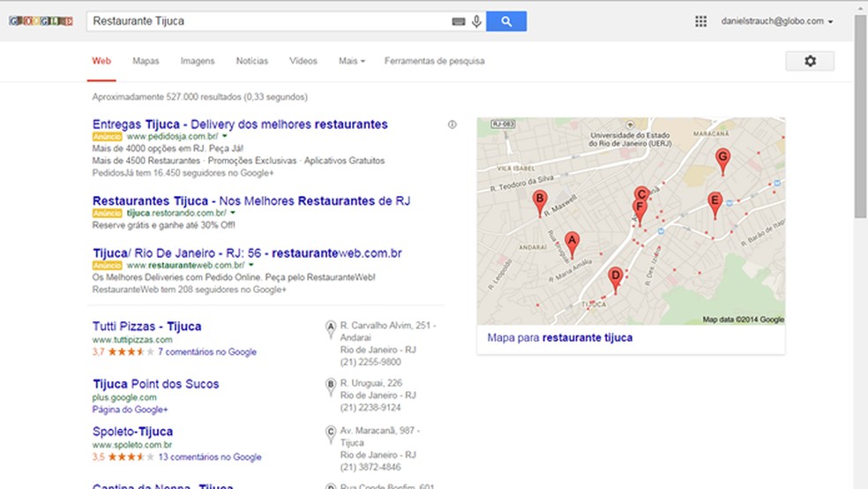
Task: Click the blue search magnifier button
Action: pyautogui.click(x=506, y=21)
